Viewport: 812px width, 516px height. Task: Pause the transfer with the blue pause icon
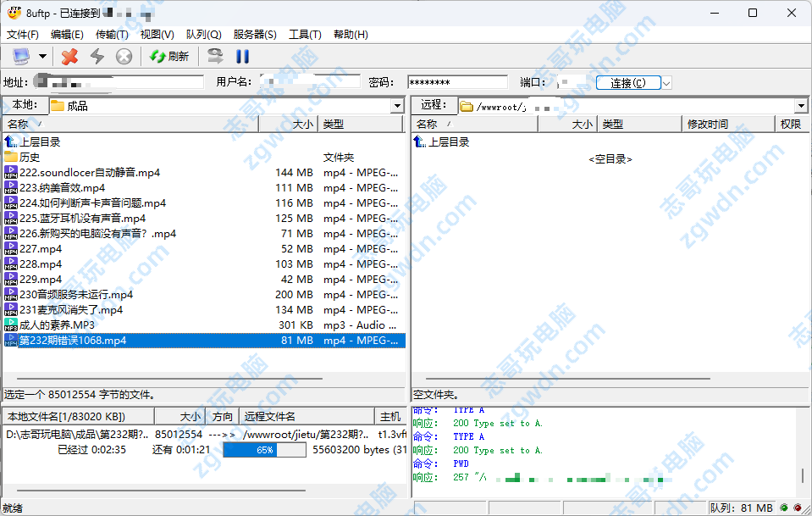(x=242, y=56)
